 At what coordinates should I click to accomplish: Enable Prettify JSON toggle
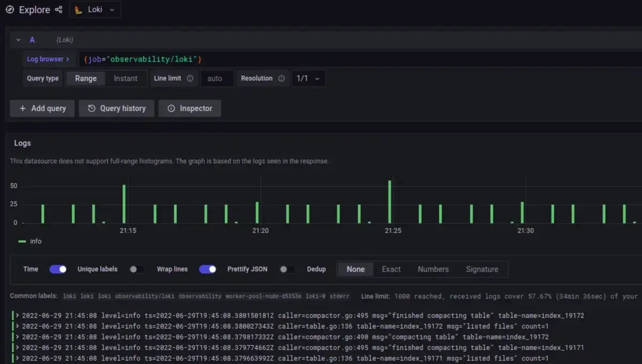(288, 269)
